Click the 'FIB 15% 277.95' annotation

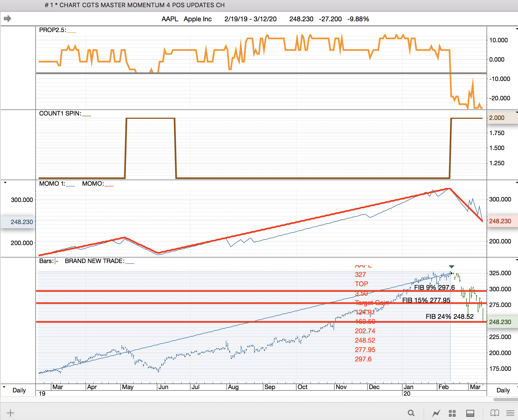(x=426, y=300)
